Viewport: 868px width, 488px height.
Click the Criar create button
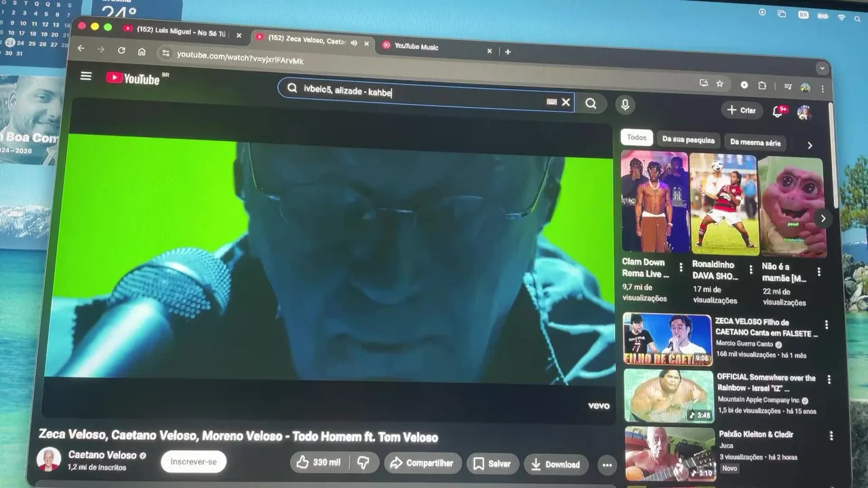tap(742, 110)
